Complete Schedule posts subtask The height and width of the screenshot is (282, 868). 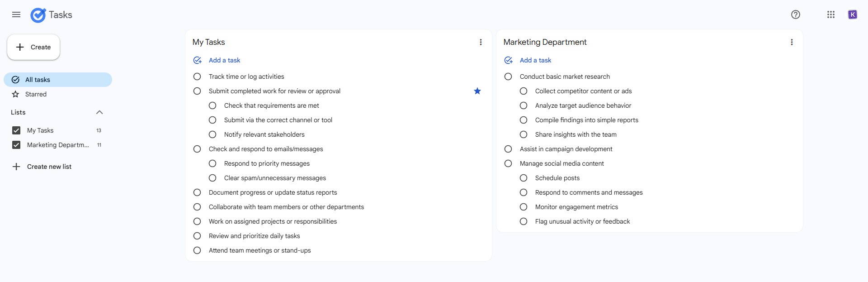click(x=524, y=178)
